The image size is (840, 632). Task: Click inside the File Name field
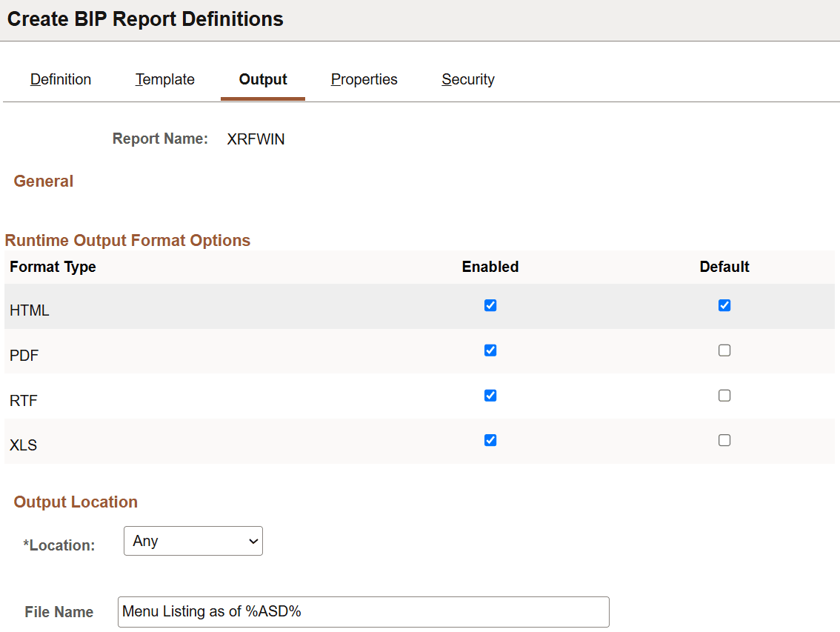point(363,611)
